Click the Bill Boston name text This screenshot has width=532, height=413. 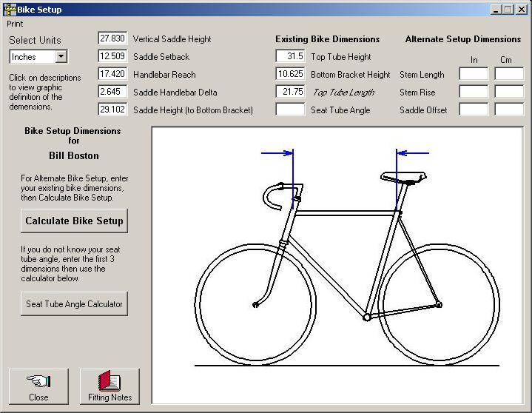coord(74,155)
